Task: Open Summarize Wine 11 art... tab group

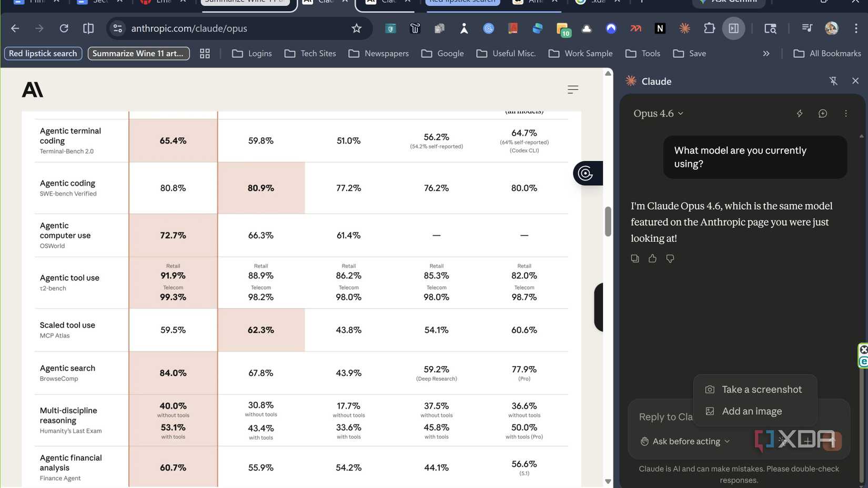Action: tap(138, 54)
